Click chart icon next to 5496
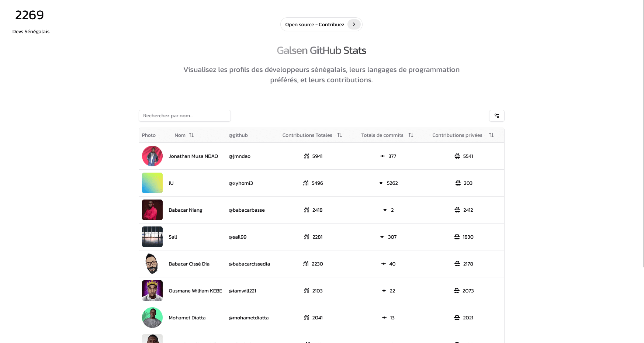 (306, 183)
